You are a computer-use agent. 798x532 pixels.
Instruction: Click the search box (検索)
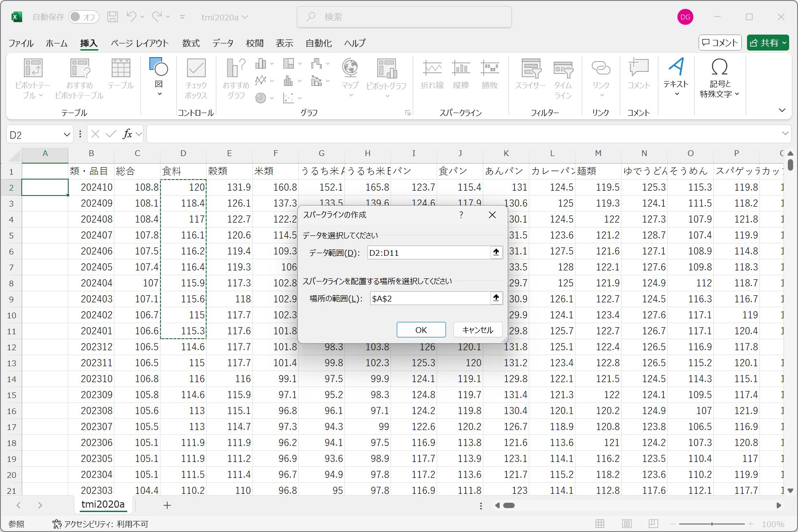click(404, 17)
